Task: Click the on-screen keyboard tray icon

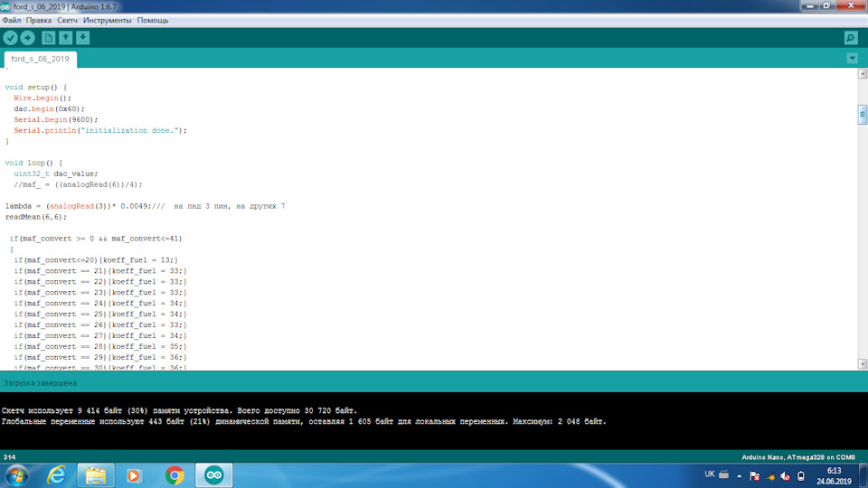Action: tap(724, 474)
